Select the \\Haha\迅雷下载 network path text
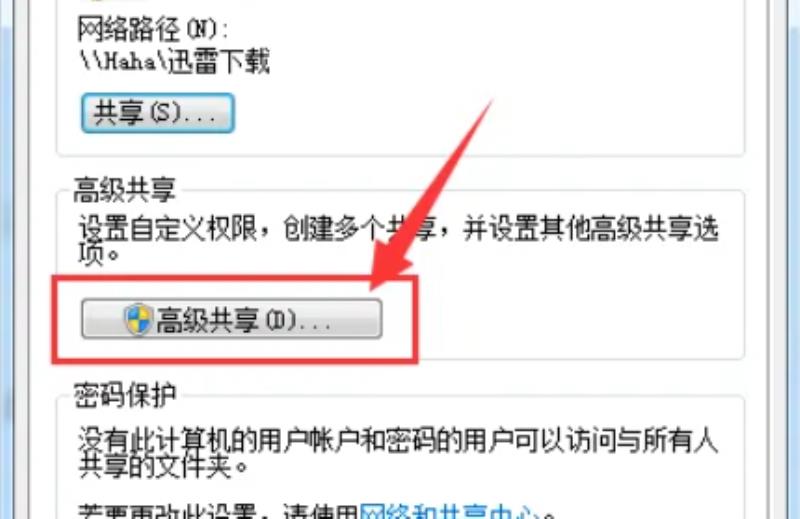The image size is (800, 519). [174, 62]
